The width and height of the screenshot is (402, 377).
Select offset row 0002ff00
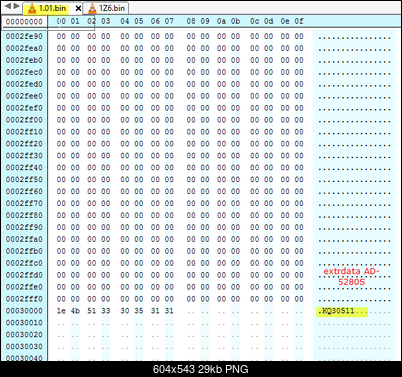(x=24, y=120)
